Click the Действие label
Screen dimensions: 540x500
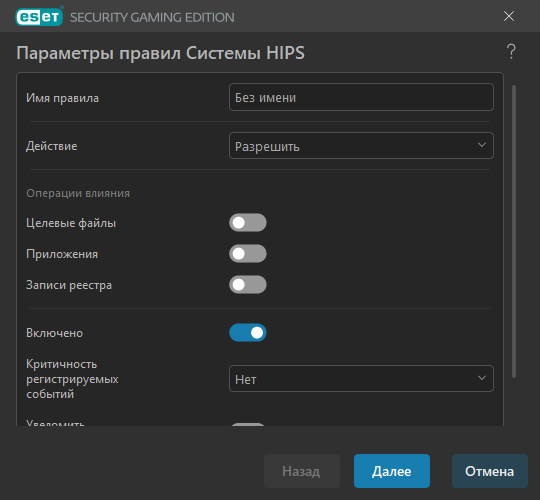coord(52,146)
